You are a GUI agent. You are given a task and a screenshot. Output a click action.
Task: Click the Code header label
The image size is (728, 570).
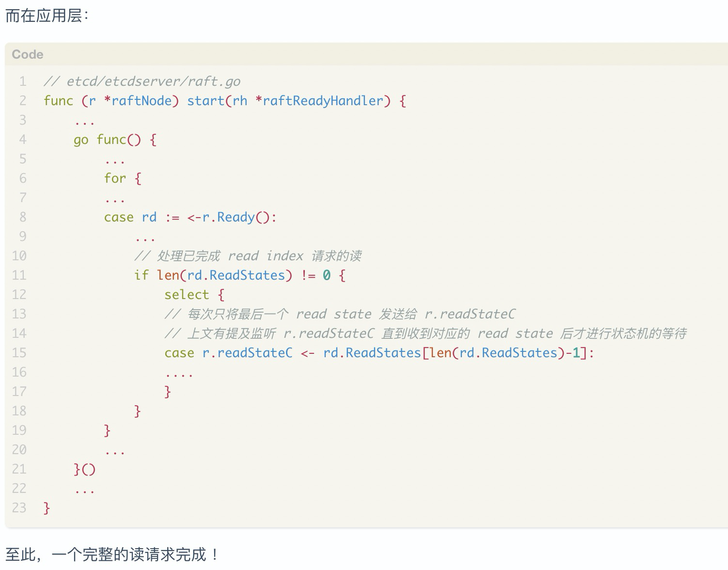coord(28,54)
